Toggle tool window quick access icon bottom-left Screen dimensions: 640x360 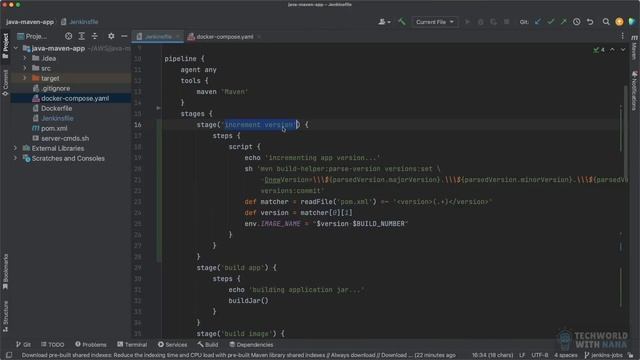click(9, 355)
